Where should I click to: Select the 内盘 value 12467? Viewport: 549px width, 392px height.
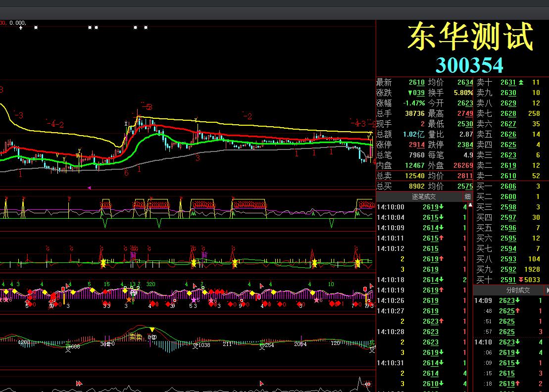[415, 165]
